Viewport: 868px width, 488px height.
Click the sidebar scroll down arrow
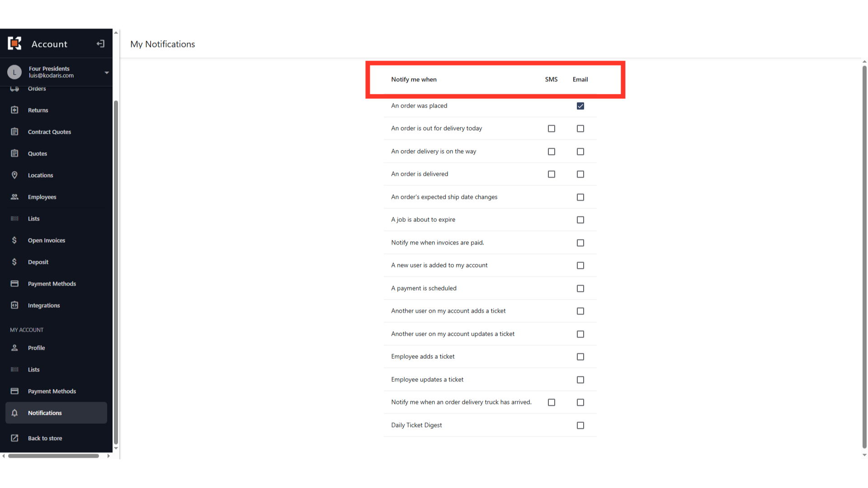(x=116, y=448)
